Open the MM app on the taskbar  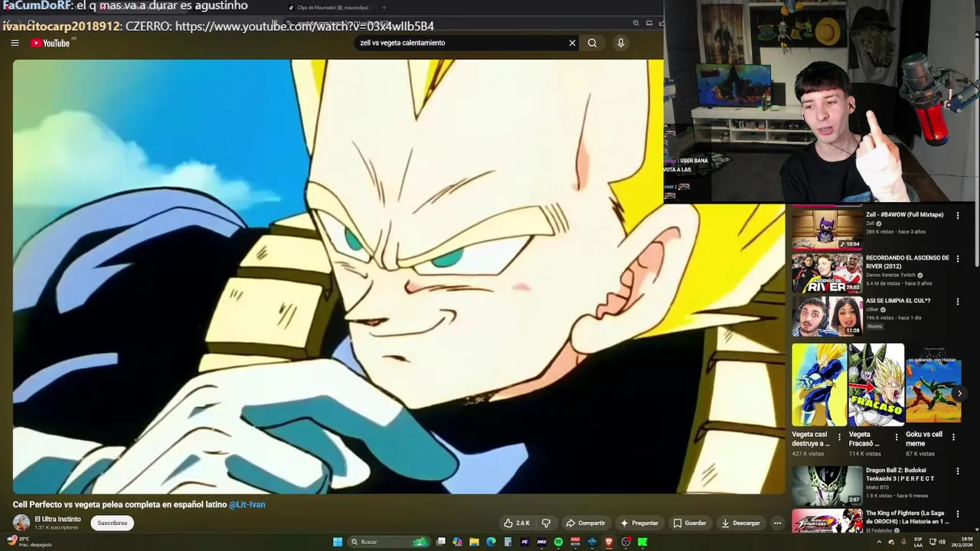click(541, 542)
